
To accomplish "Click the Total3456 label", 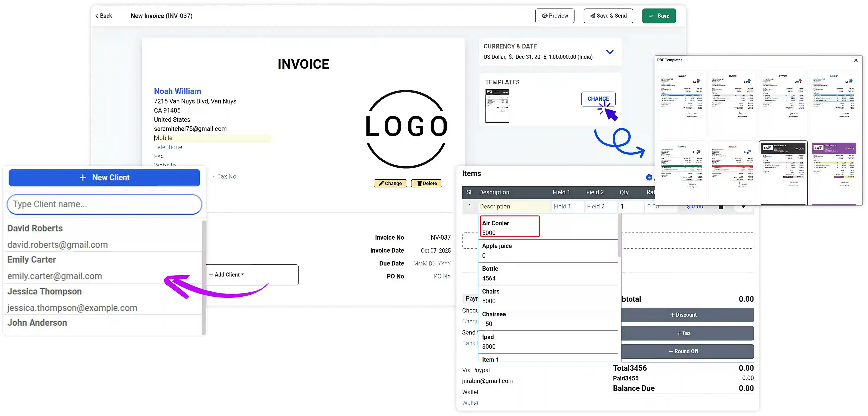I will coord(629,368).
